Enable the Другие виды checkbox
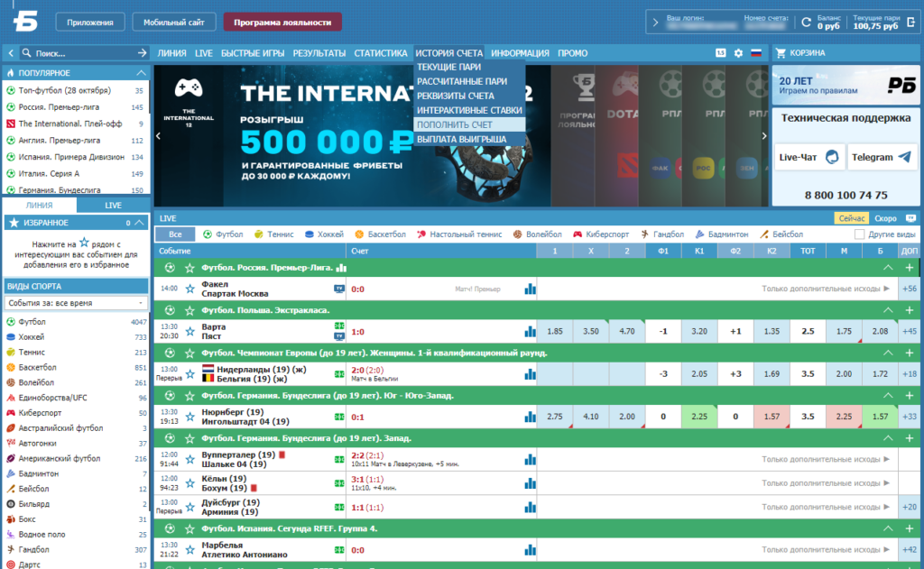 (860, 234)
